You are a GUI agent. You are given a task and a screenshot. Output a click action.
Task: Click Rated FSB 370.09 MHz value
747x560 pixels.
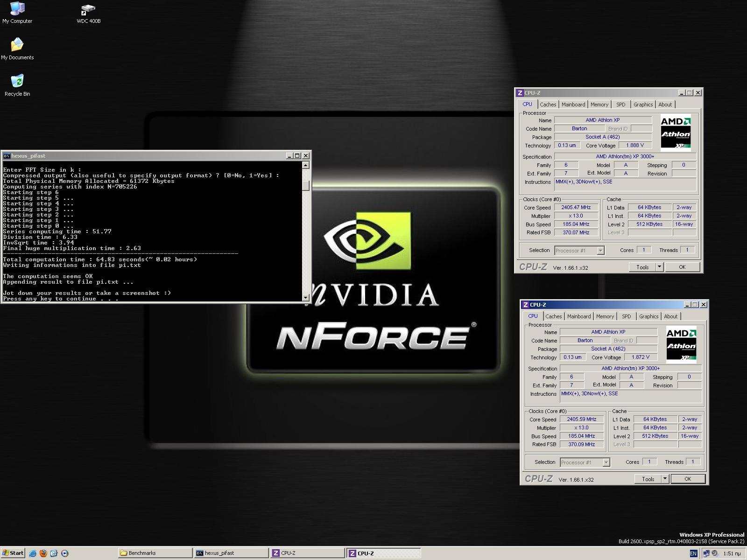coord(582,444)
